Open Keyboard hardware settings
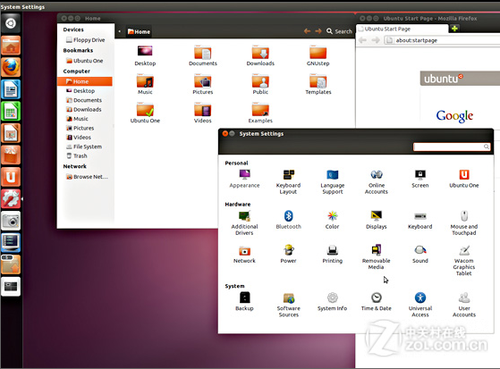Image resolution: width=500 pixels, height=369 pixels. [420, 220]
